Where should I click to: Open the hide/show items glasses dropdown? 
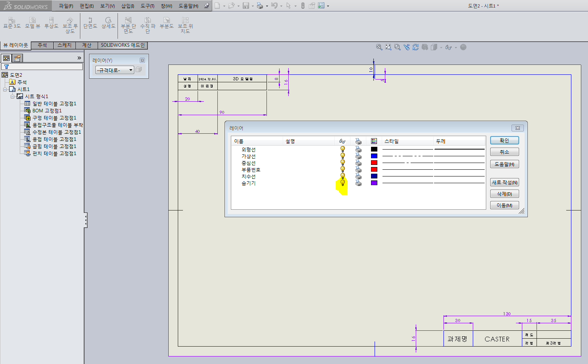point(456,47)
